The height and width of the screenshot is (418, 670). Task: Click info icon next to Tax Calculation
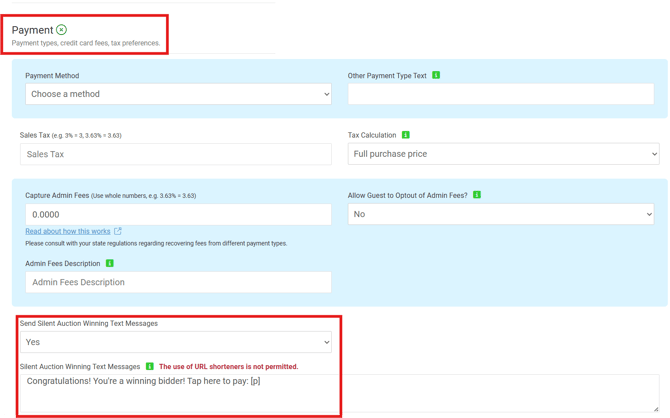click(x=406, y=135)
